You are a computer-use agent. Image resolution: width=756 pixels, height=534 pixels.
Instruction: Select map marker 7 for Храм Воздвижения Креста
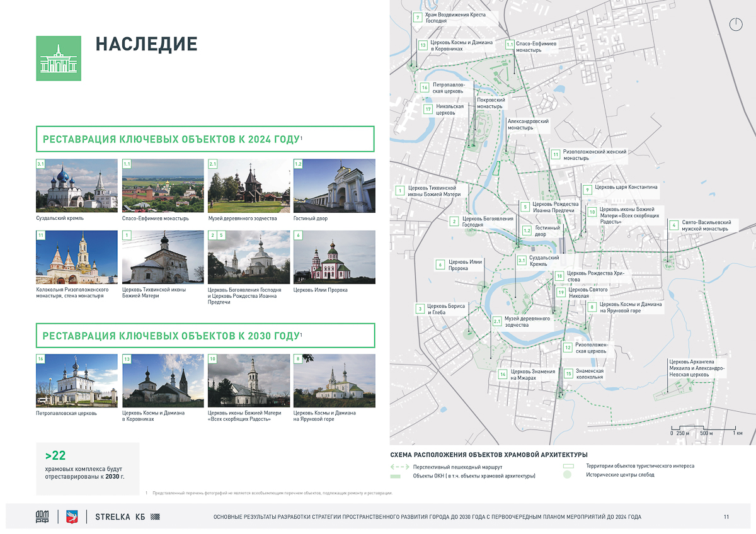(417, 18)
